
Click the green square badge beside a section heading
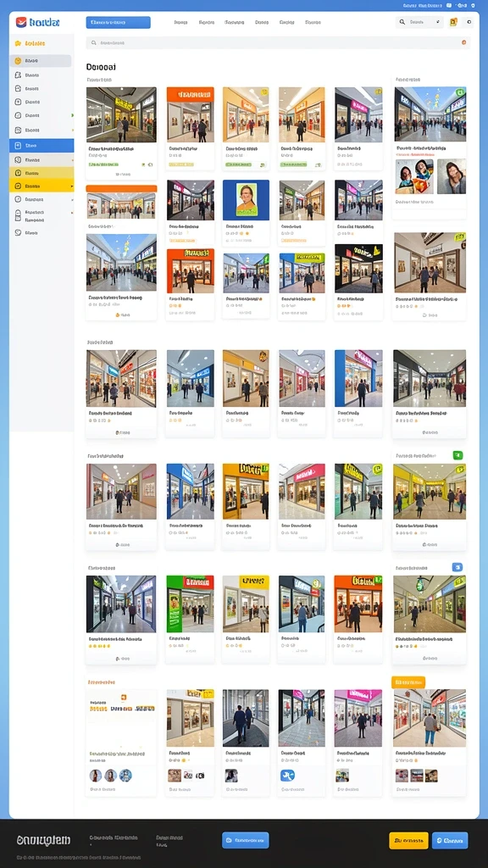click(x=457, y=455)
